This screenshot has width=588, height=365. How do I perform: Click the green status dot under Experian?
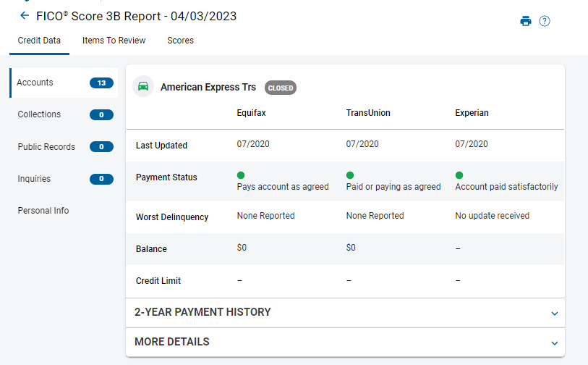click(x=459, y=175)
